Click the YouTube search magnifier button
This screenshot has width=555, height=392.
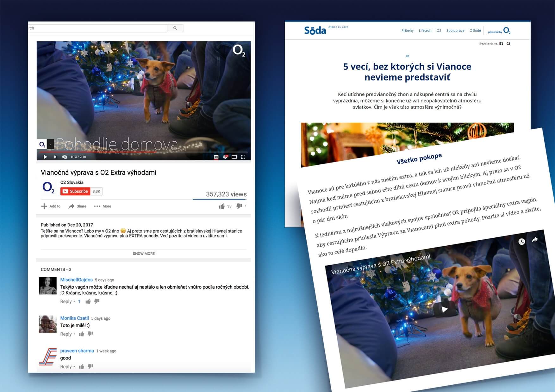pos(175,28)
